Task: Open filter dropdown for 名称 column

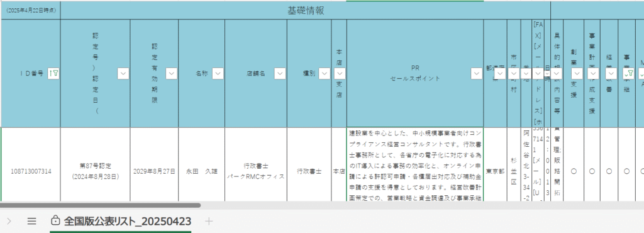Action: pos(218,73)
